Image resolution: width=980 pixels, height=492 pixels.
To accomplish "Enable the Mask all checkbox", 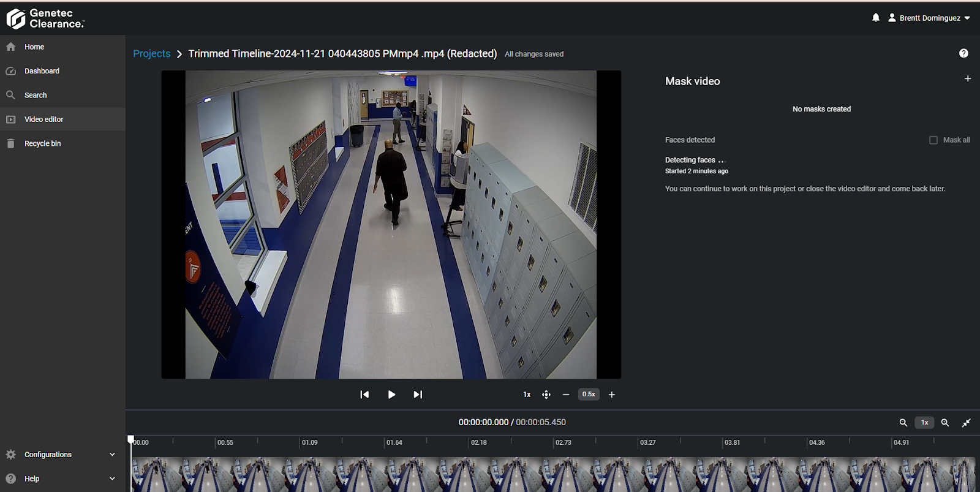I will pos(933,140).
